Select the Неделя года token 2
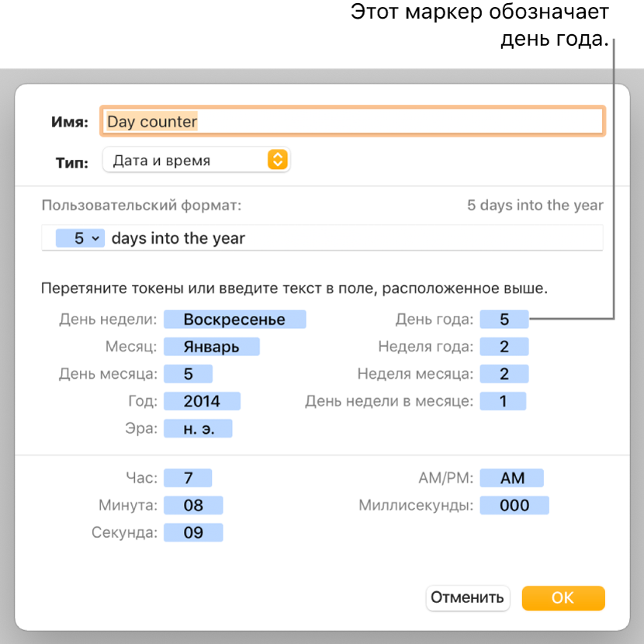The height and width of the screenshot is (644, 644). click(x=504, y=347)
